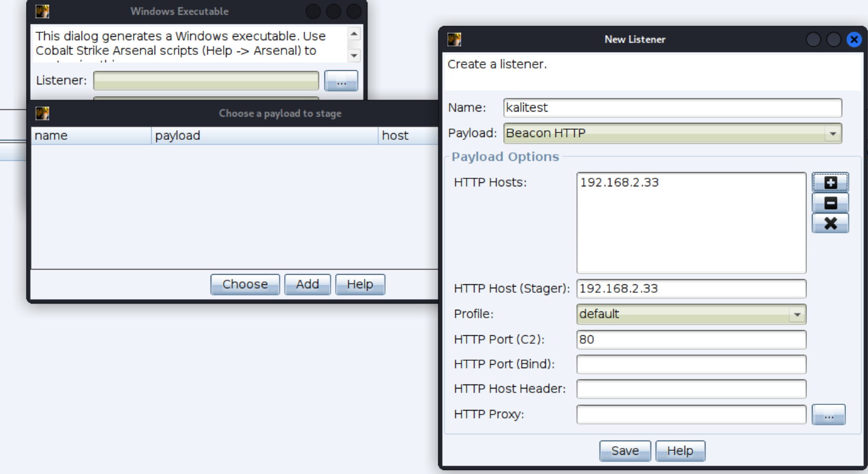This screenshot has width=868, height=474.
Task: Click scroll up arrow in Windows Executable description
Action: click(x=354, y=34)
